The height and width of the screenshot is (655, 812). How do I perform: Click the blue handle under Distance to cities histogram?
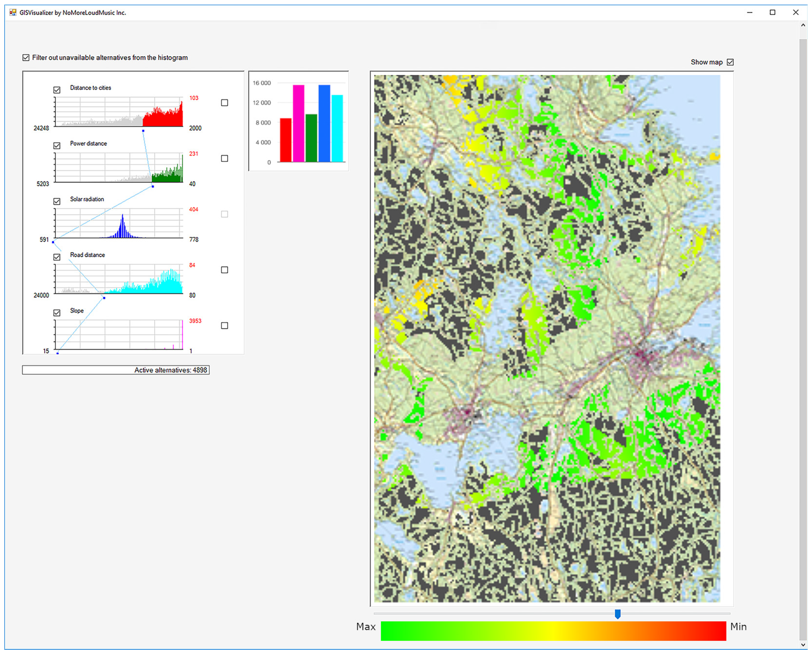click(143, 131)
